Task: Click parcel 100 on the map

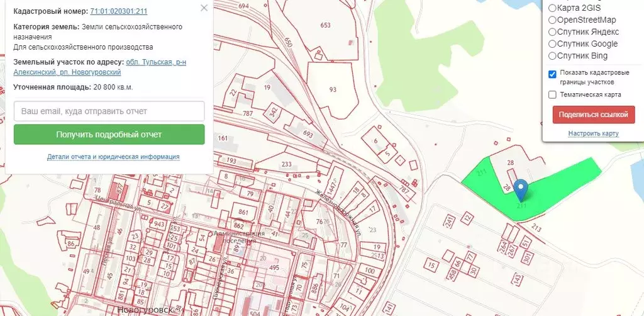Action: point(370,271)
